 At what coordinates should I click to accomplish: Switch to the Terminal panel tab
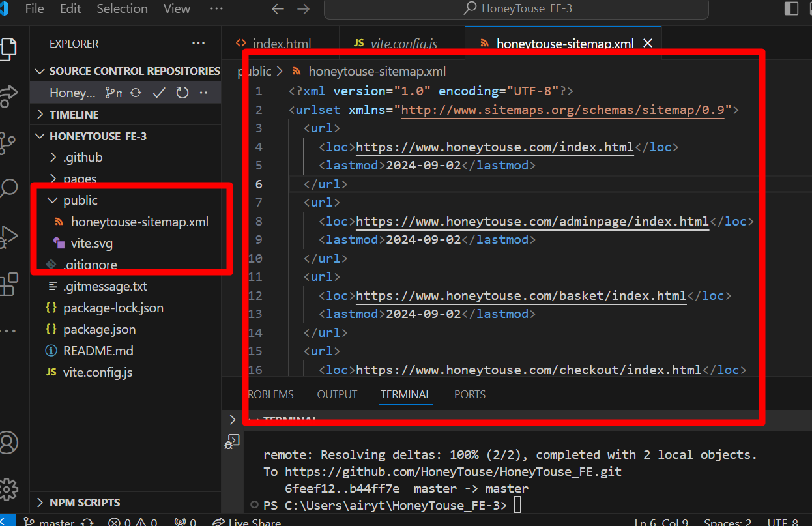click(406, 394)
